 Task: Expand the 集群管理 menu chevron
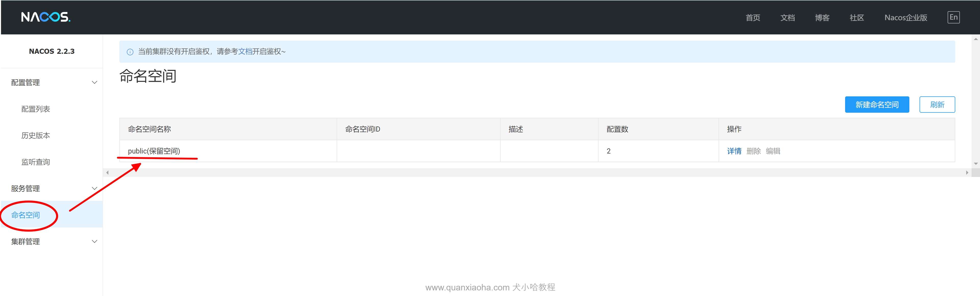(94, 241)
